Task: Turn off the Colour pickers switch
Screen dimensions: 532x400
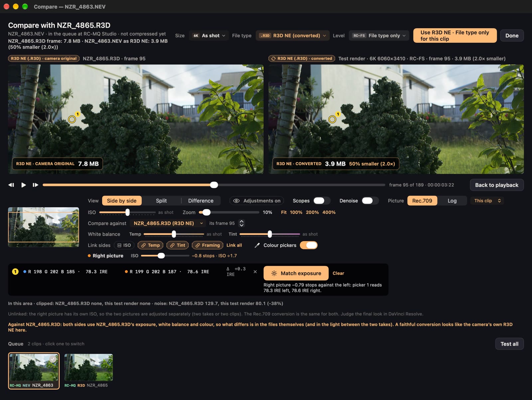Action: [309, 245]
